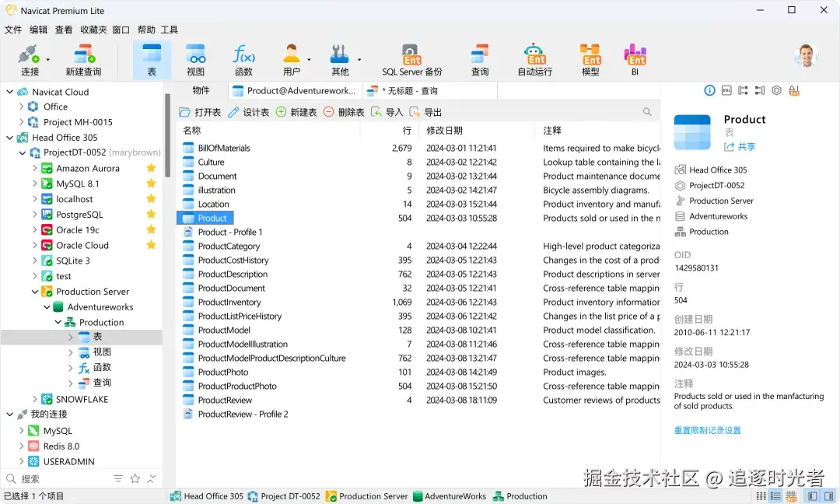Click the 重置限制记录设置 link
The height and width of the screenshot is (504, 840).
[707, 429]
